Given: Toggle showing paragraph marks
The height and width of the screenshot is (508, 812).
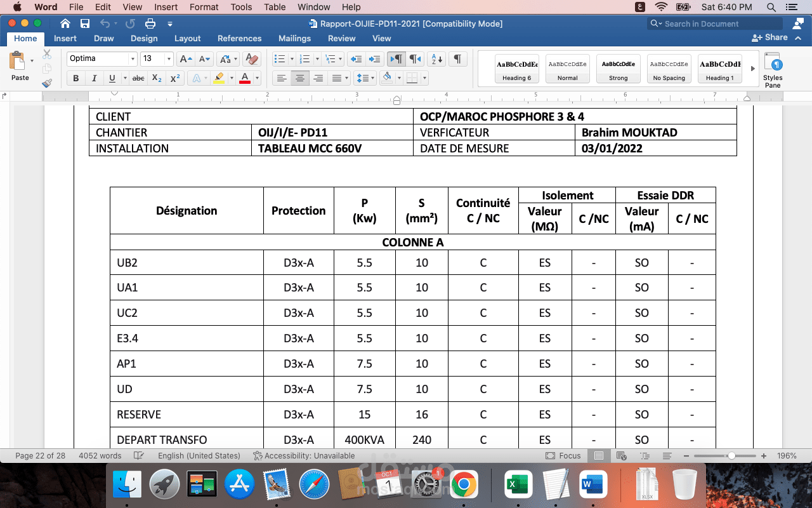Looking at the screenshot, I should coord(457,59).
